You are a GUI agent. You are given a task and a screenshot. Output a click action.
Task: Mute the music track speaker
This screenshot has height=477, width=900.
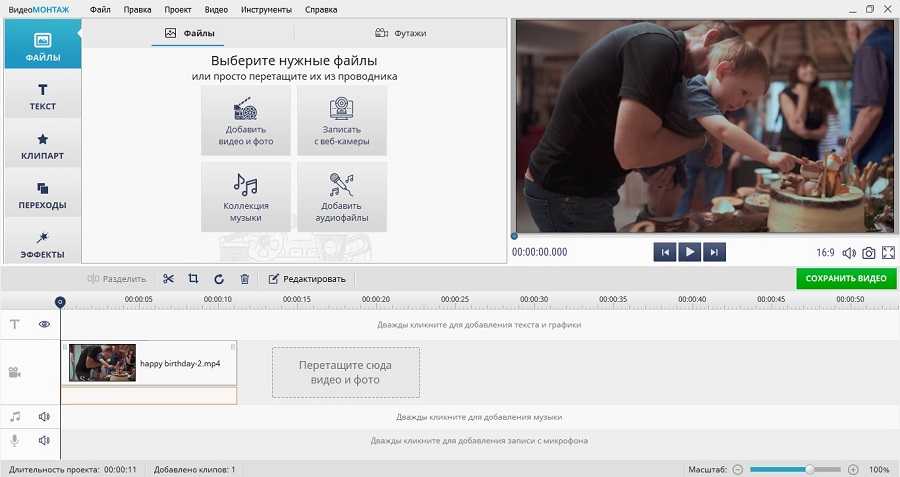[44, 416]
